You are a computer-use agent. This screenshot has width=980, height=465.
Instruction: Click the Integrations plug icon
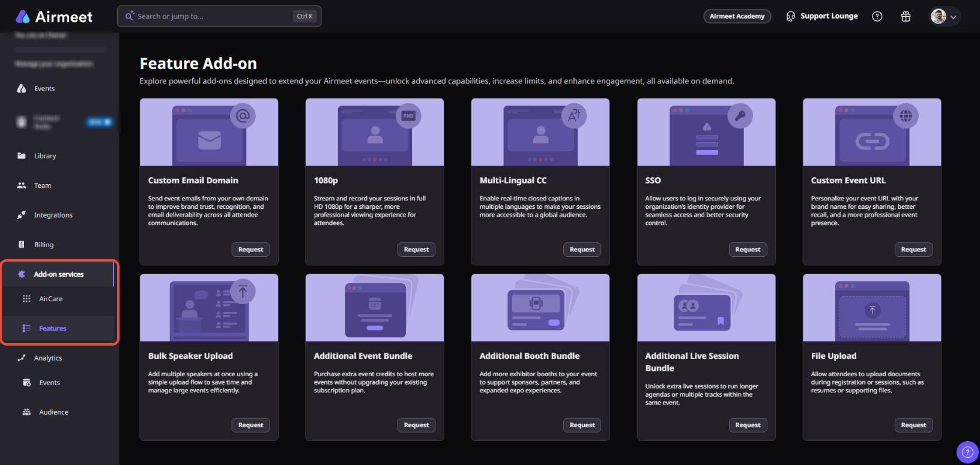(22, 215)
